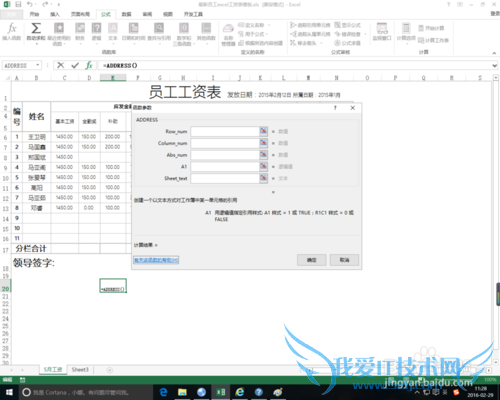Click the Row_num input field

tap(225, 131)
